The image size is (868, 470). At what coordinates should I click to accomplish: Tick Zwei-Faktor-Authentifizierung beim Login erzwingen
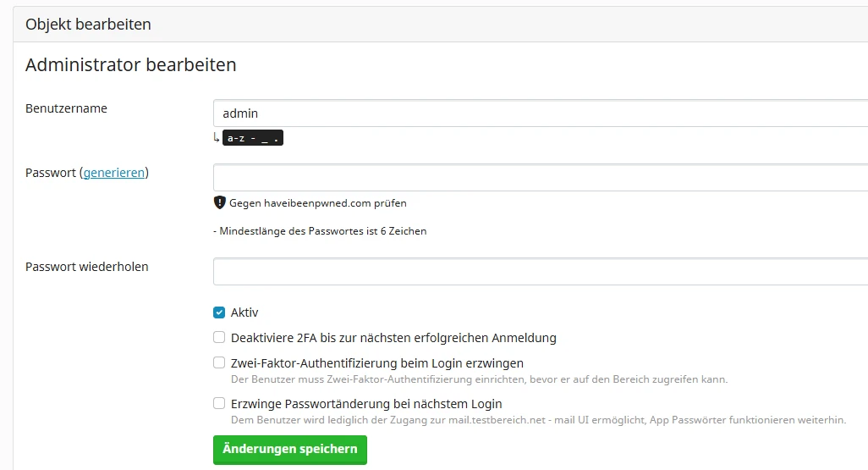219,363
